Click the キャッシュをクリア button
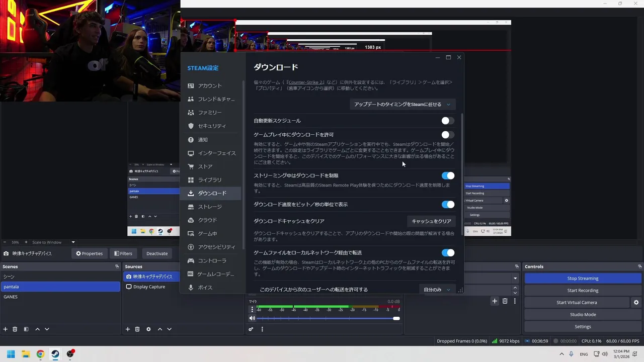 coord(431,221)
